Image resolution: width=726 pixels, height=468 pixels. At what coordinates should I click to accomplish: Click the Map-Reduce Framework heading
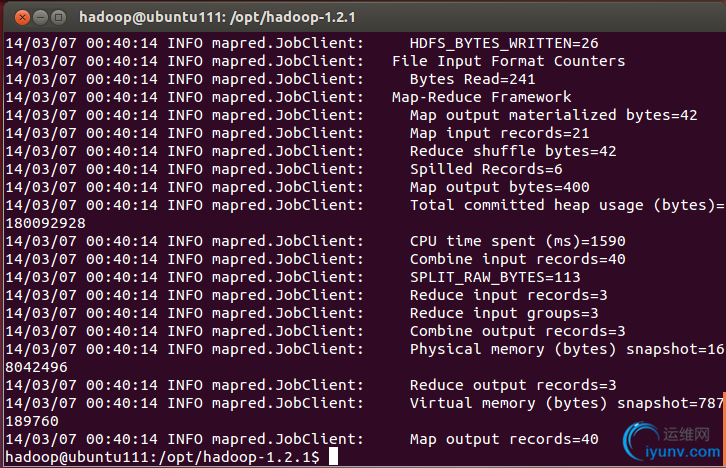coord(481,97)
